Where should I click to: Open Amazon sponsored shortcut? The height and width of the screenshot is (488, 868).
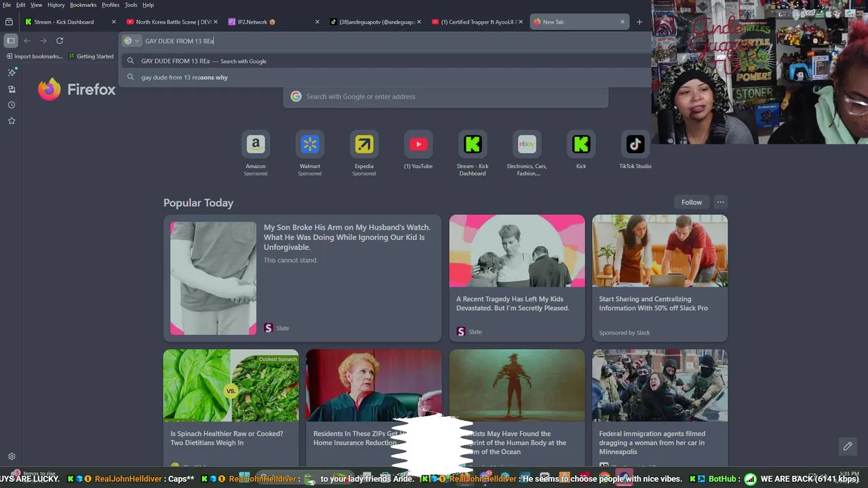pyautogui.click(x=256, y=153)
